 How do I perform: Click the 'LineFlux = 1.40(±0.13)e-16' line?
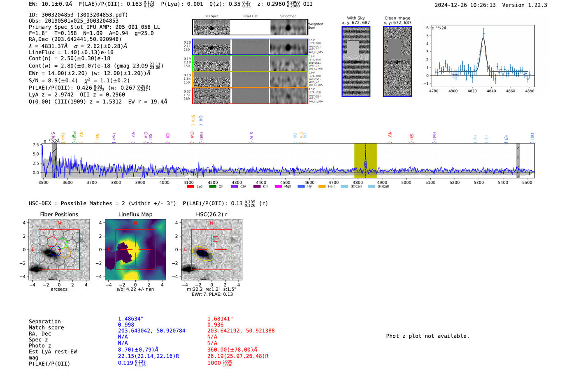pos(71,53)
